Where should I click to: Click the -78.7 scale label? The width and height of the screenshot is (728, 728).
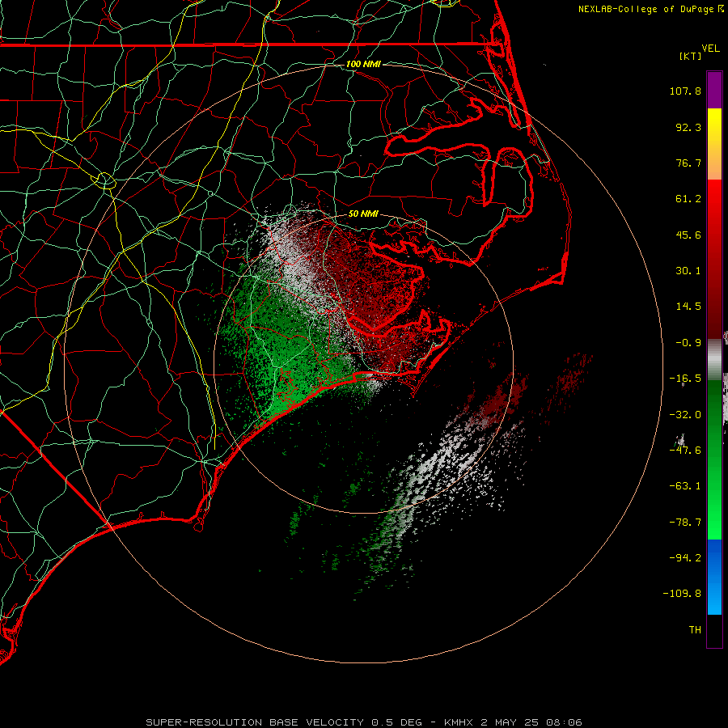click(685, 523)
